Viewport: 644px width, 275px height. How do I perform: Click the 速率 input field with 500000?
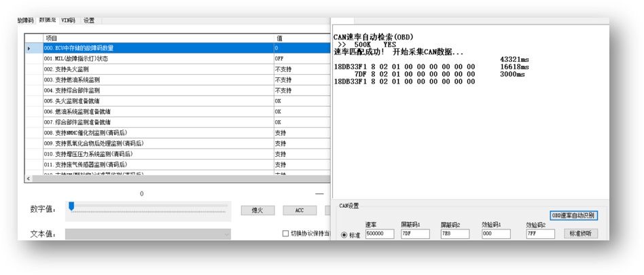(x=379, y=234)
